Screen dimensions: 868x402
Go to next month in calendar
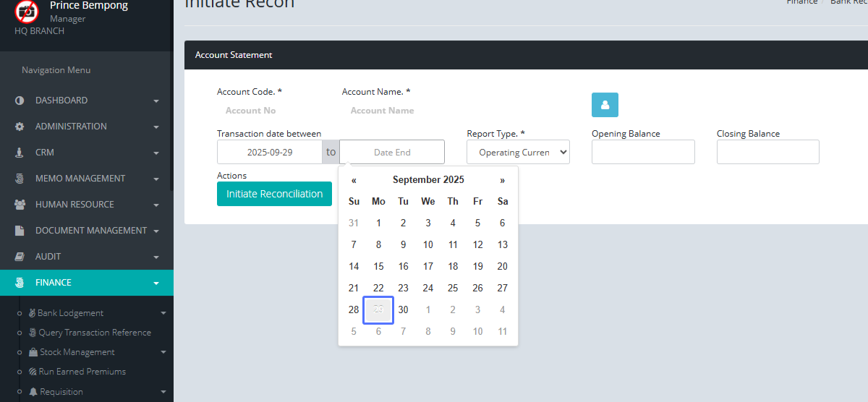pos(502,180)
